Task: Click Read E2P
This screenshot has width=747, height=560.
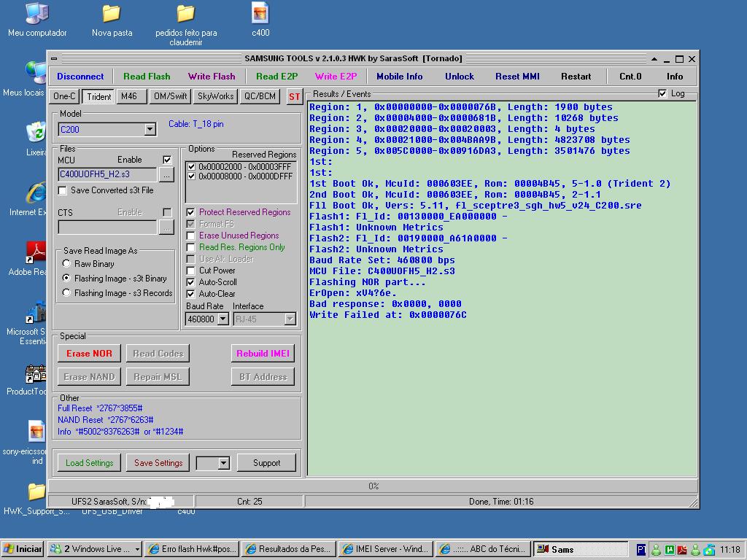Action: click(x=276, y=76)
